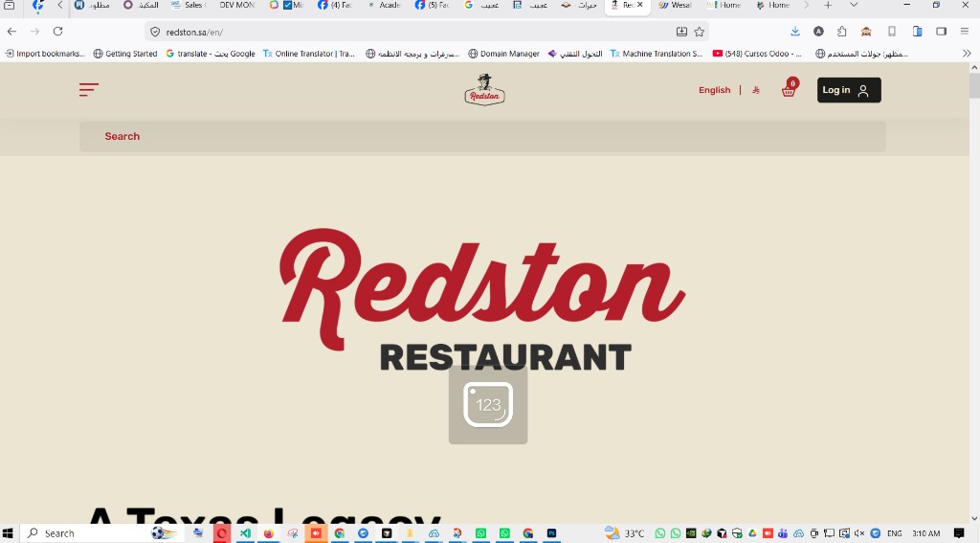Open the Google translate bookmark
Screen dimensions: 980x543
pyautogui.click(x=211, y=54)
